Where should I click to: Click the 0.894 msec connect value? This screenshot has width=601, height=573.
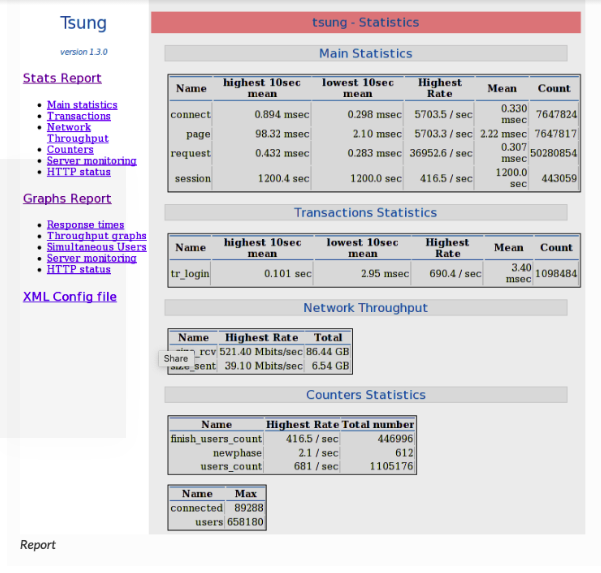click(x=282, y=114)
